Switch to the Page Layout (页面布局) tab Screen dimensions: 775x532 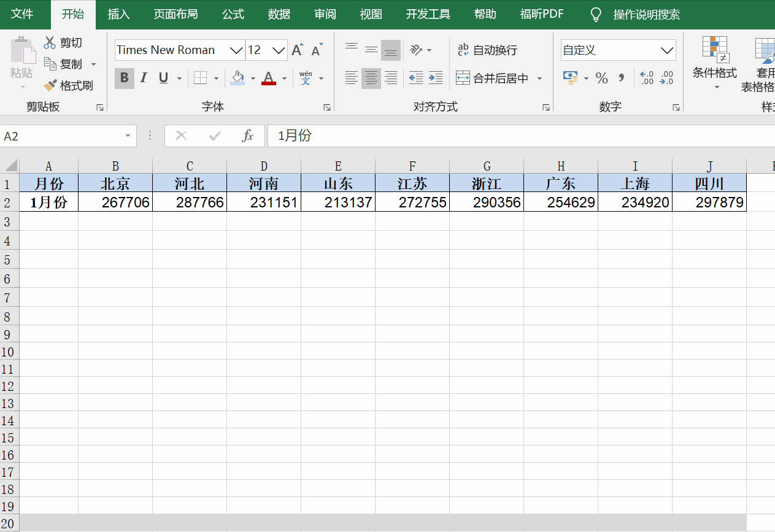[x=175, y=14]
